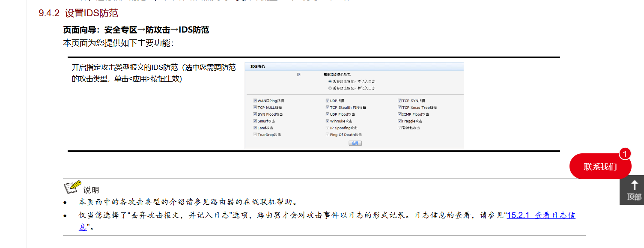The height and width of the screenshot is (248, 644).
Task: Open the 15.2.1 查看日志信息 link
Action: tap(541, 215)
